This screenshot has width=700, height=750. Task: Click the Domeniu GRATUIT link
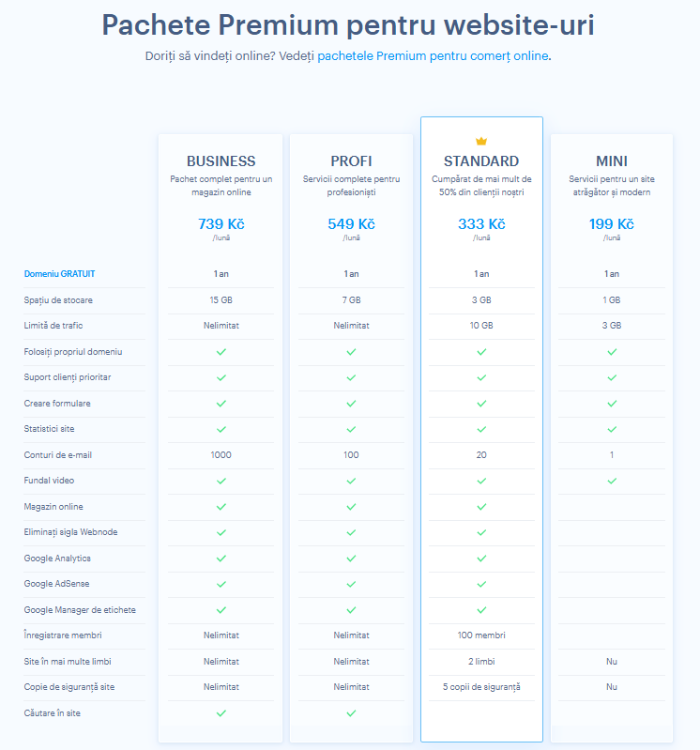click(x=59, y=273)
